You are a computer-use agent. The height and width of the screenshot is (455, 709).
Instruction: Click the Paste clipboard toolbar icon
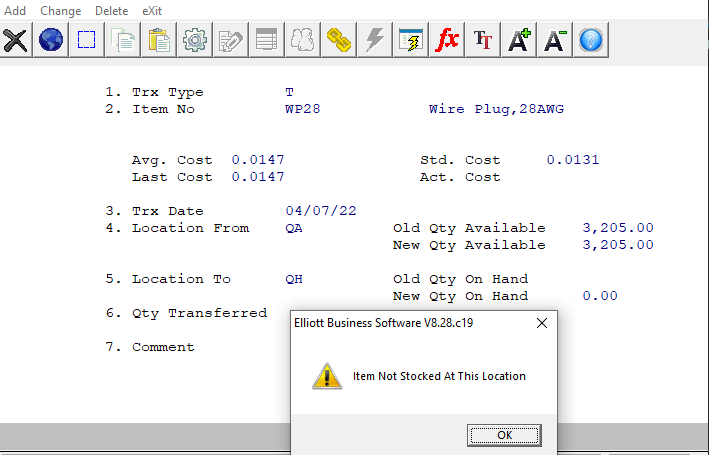tap(159, 40)
